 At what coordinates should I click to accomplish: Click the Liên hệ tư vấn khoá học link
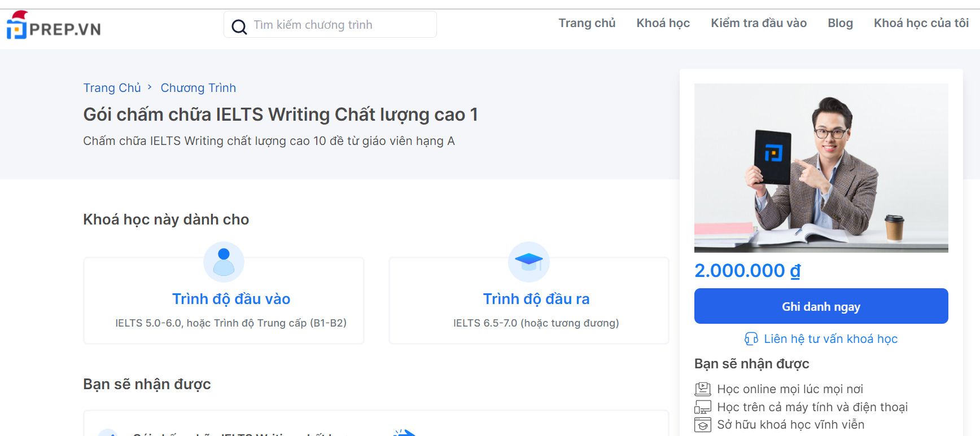click(x=830, y=339)
